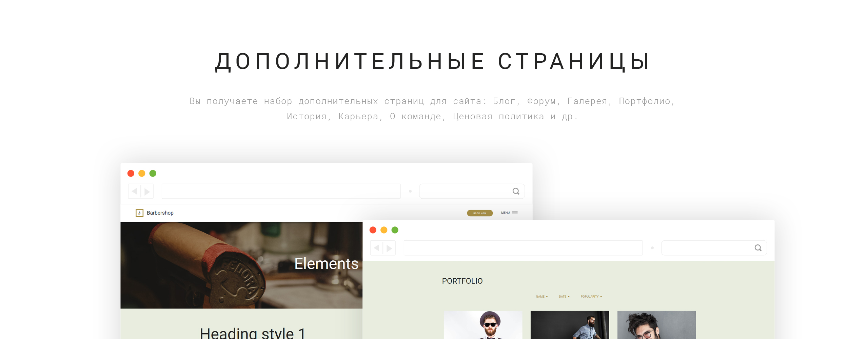Screen dimensions: 868x339
Task: Click the search field in Barbershop window
Action: [472, 191]
